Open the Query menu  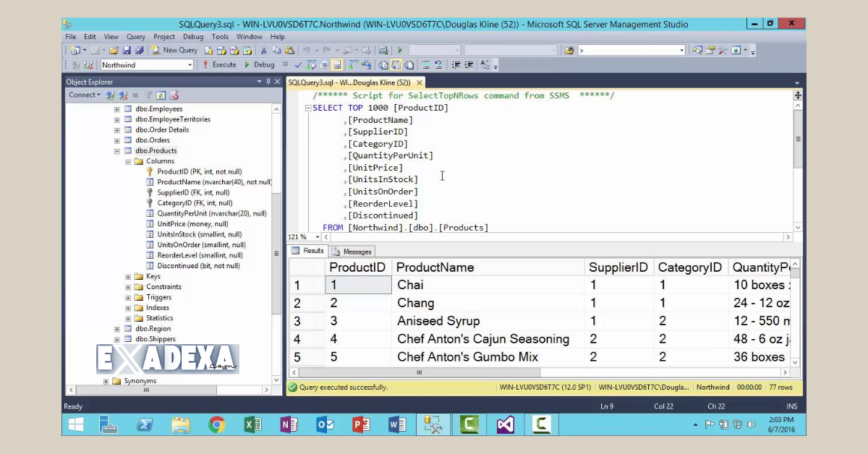tap(135, 36)
